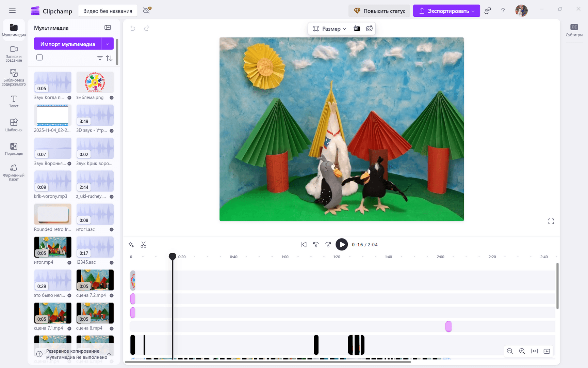Open the Text panel in sidebar

[x=14, y=102]
